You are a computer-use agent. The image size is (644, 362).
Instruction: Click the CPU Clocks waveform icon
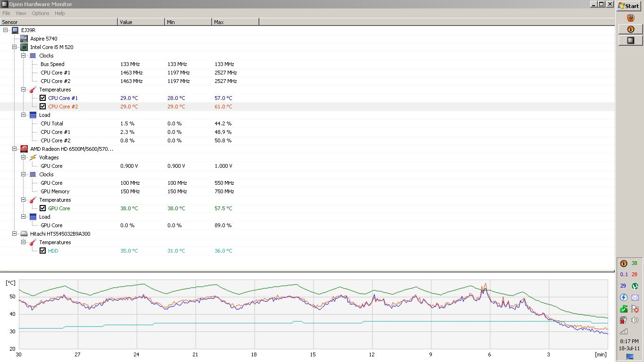click(x=33, y=56)
